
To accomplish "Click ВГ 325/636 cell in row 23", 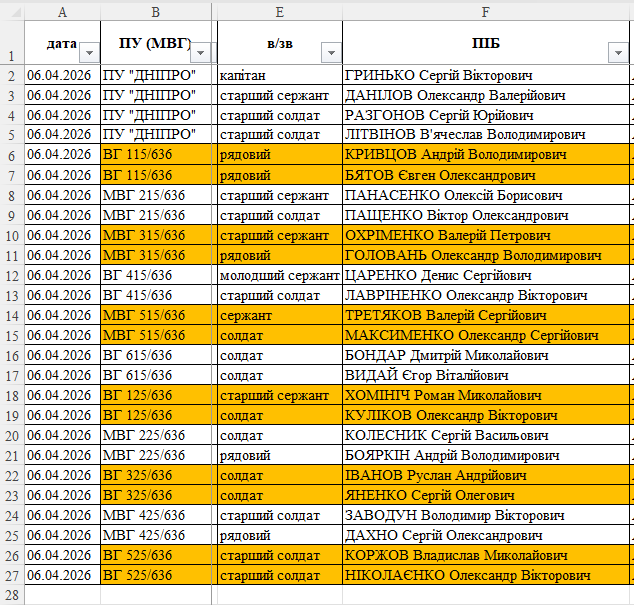I will coord(156,495).
